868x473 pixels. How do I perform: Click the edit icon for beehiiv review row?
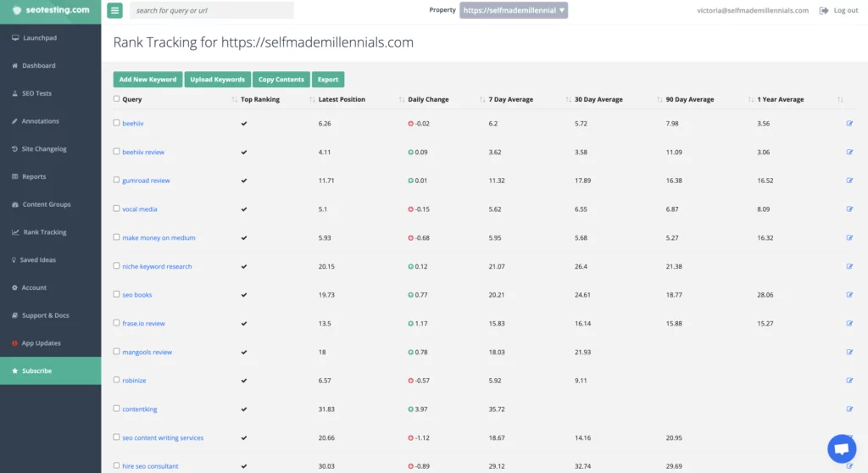tap(849, 152)
